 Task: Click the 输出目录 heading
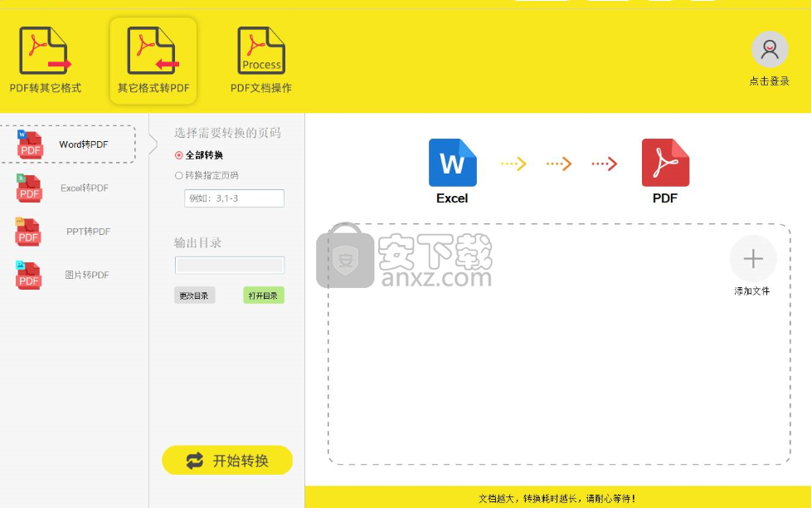[198, 242]
